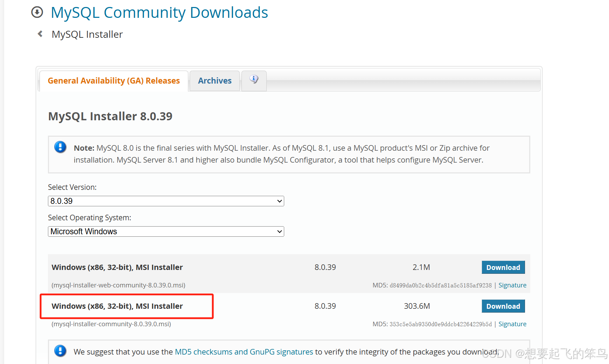The image size is (609, 364).
Task: Switch to the Archives tab
Action: click(215, 81)
